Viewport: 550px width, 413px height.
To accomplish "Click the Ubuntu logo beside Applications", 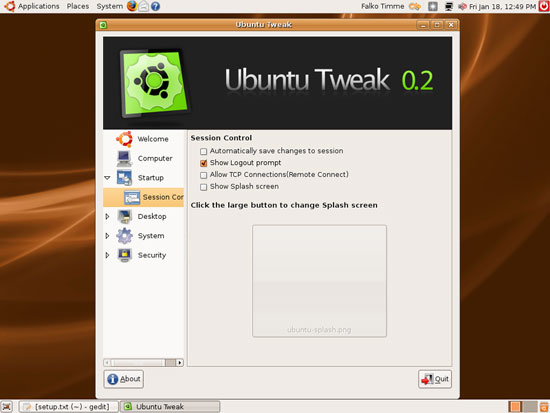I will pos(9,6).
